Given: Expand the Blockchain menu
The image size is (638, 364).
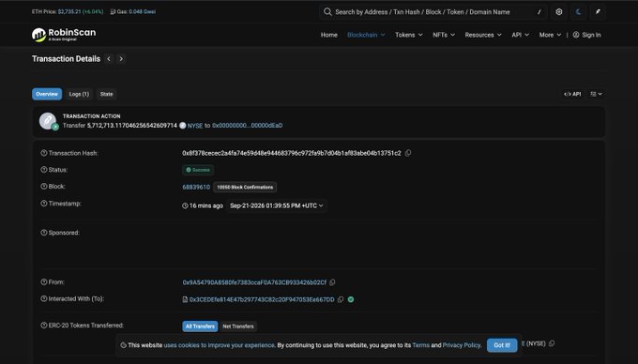Looking at the screenshot, I should [x=366, y=35].
